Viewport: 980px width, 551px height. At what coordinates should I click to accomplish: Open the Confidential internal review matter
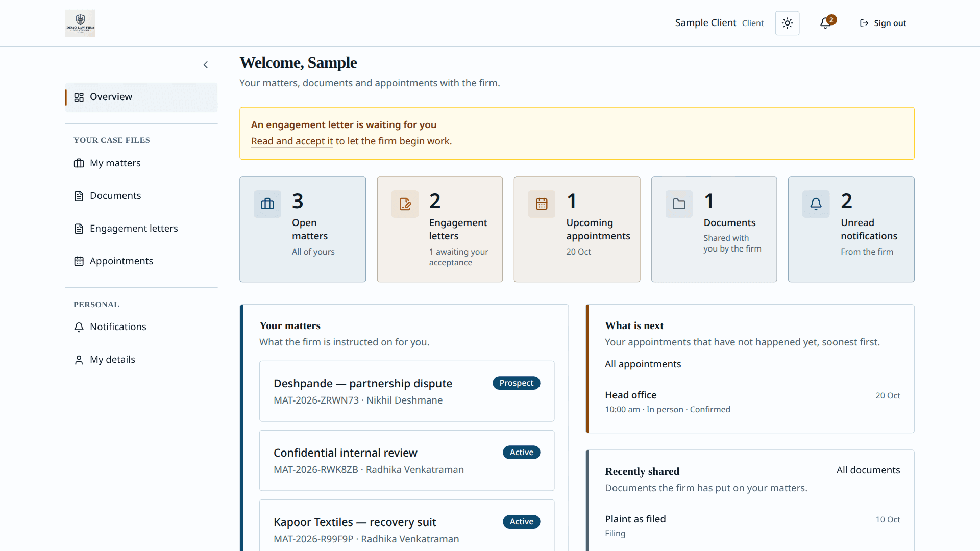pos(407,461)
